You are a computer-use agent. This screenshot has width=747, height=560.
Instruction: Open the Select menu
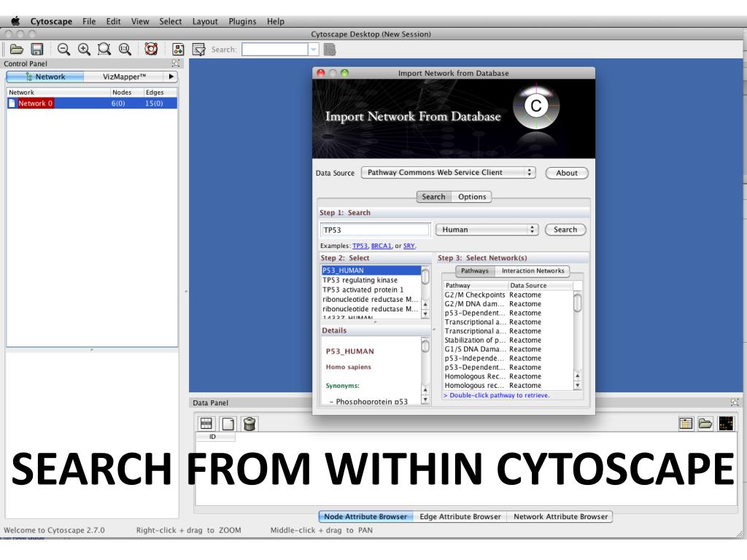171,21
